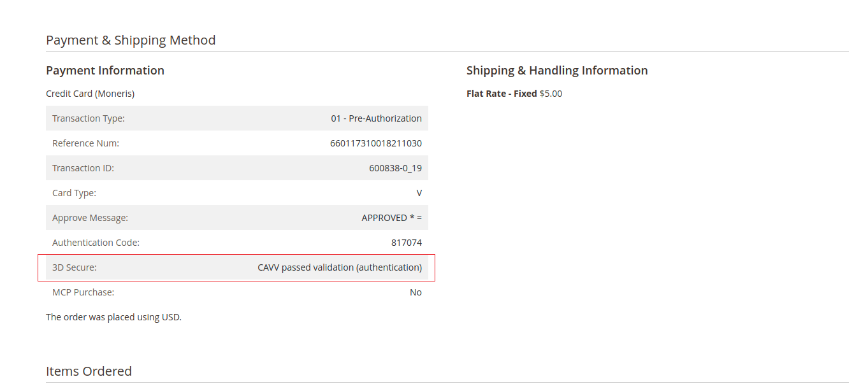
Task: Click the 01 - Pre-Authorization value
Action: point(376,118)
